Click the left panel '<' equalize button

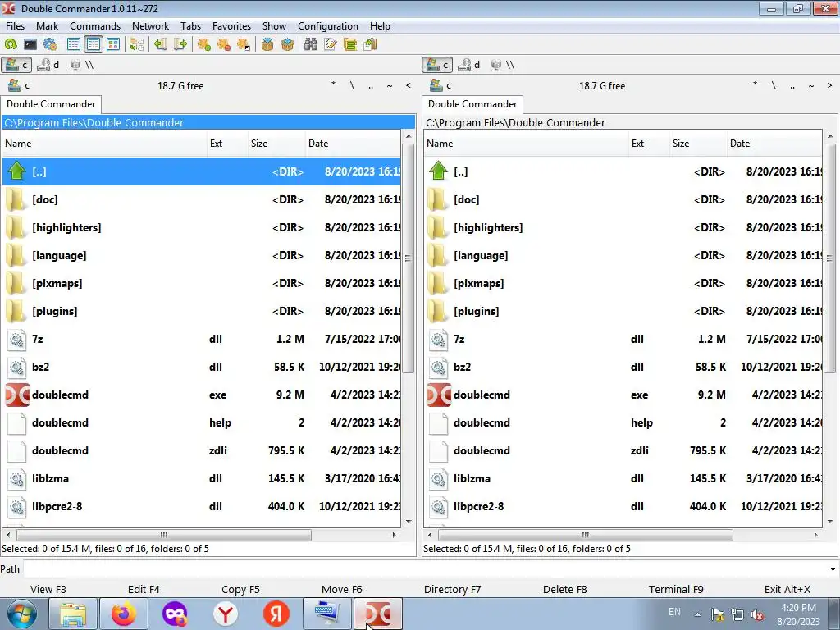pos(409,85)
